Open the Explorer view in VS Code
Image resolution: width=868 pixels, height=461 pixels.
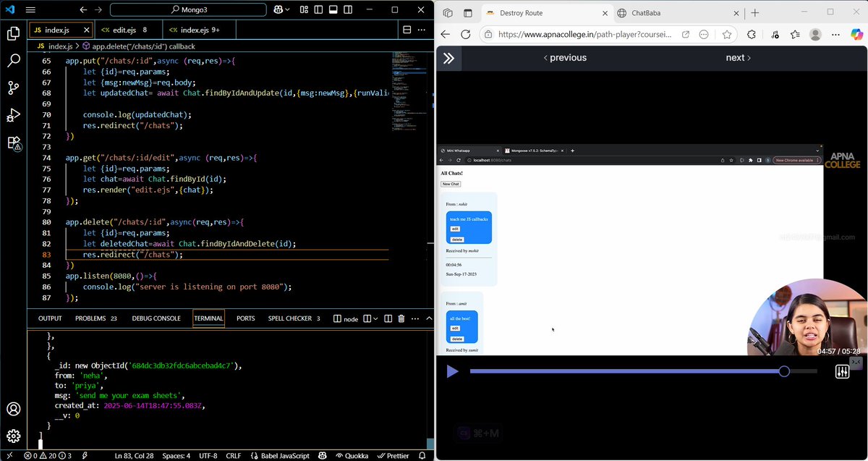click(13, 33)
